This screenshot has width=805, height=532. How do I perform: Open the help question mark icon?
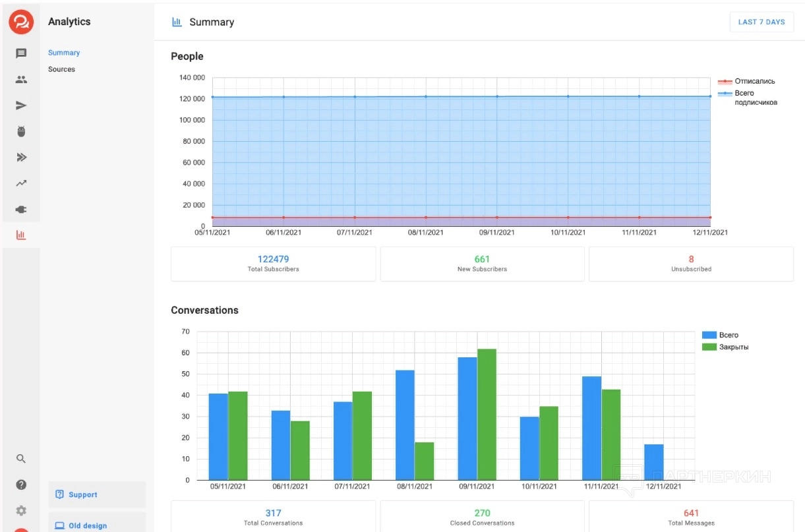click(21, 485)
